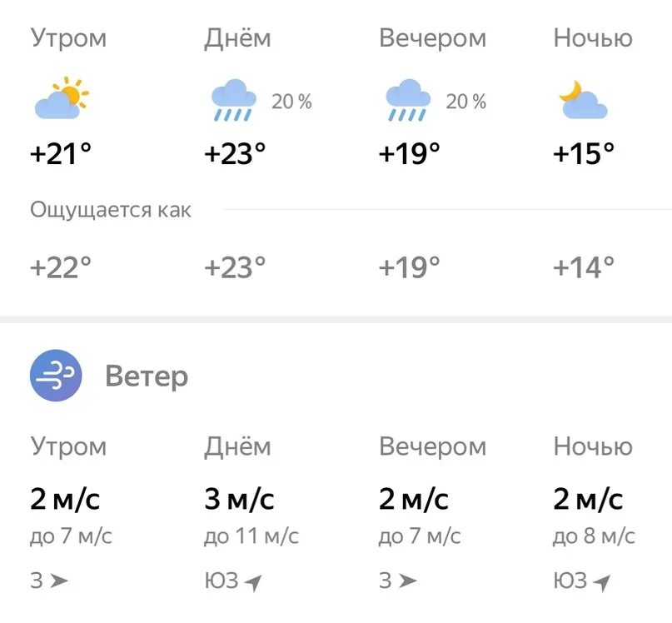The image size is (672, 623).
Task: Tap the southwest wind arrow under Днём
Action: pos(253,582)
